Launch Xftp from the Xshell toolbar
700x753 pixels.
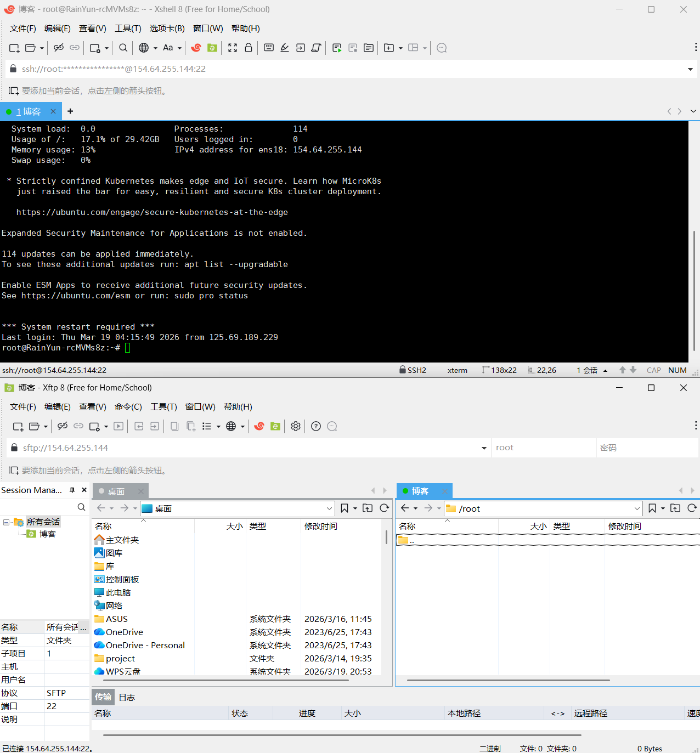(x=212, y=48)
